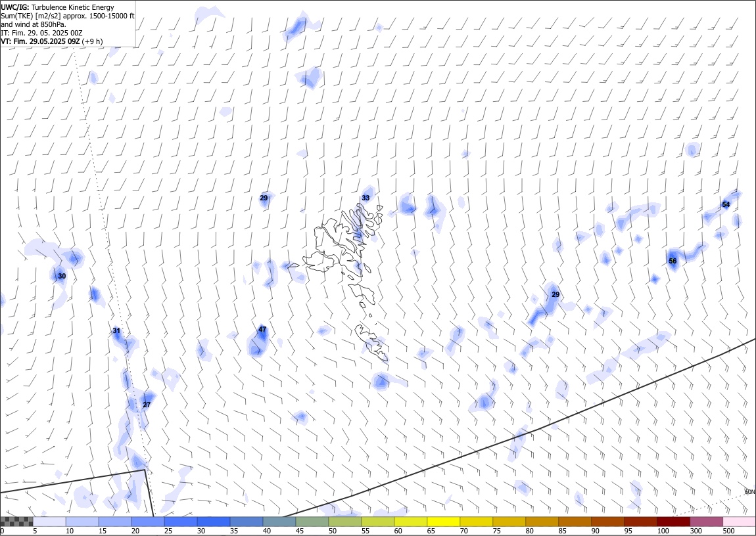
Task: Select the 65–70 golden yellow legend swatch
Action: click(443, 522)
